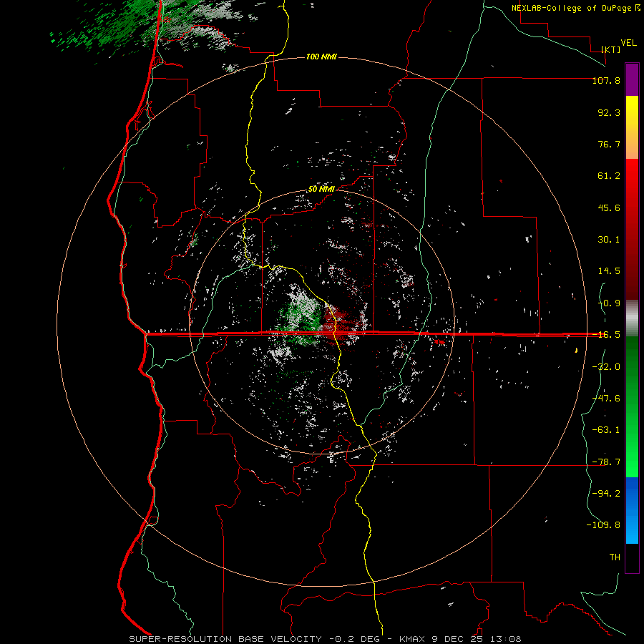Image resolution: width=644 pixels, height=644 pixels.
Task: Select the red segment of the velocity scale
Action: [x=632, y=229]
